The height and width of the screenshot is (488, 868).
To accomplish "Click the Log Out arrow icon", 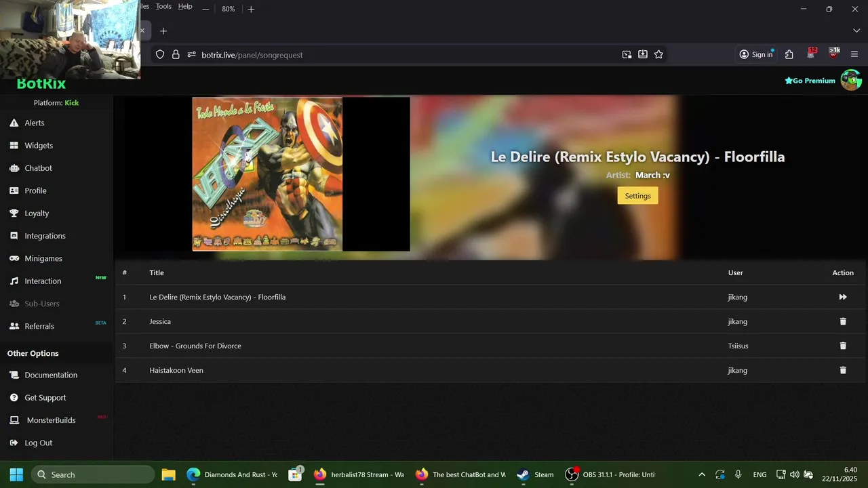I will point(14,443).
